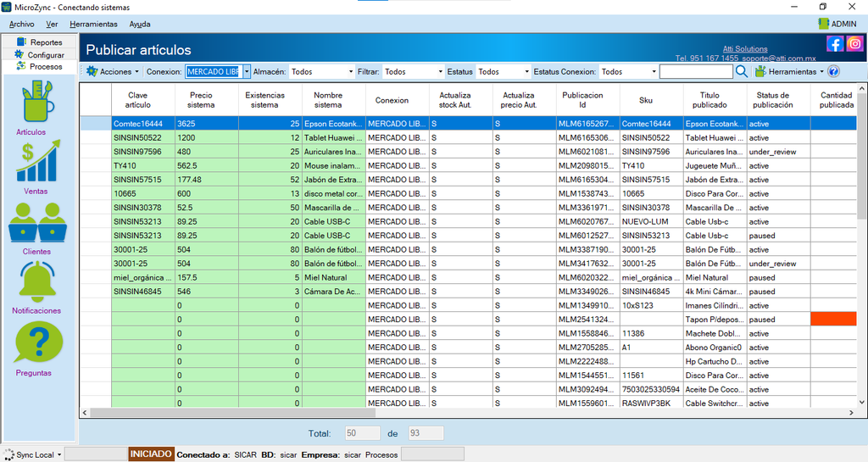The width and height of the screenshot is (868, 462).
Task: Select the SINSIN97596 clave cell
Action: coord(143,152)
